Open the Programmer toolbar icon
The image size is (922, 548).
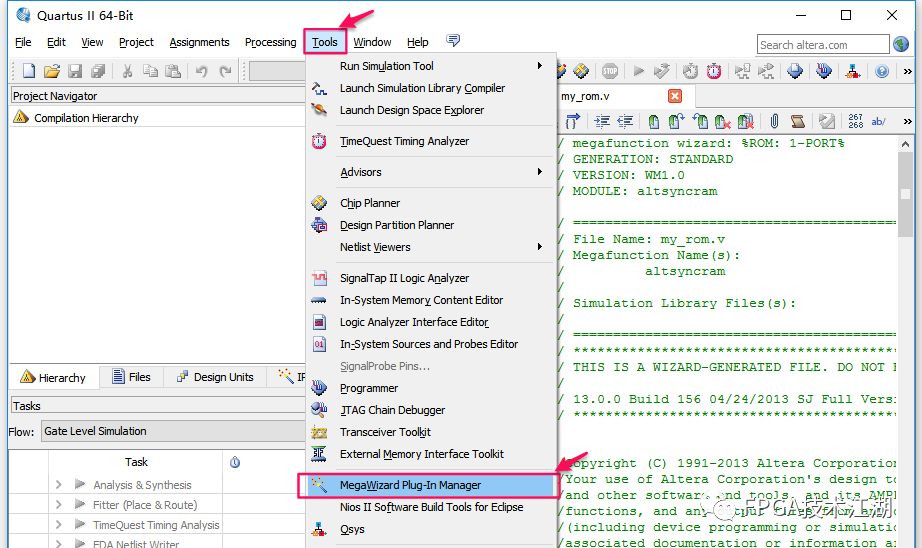(824, 71)
